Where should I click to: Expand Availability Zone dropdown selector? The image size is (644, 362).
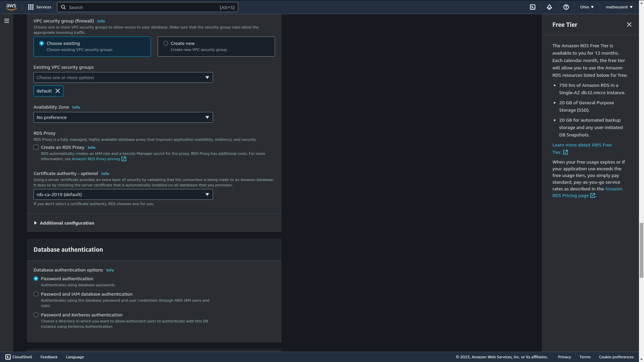[x=123, y=117]
